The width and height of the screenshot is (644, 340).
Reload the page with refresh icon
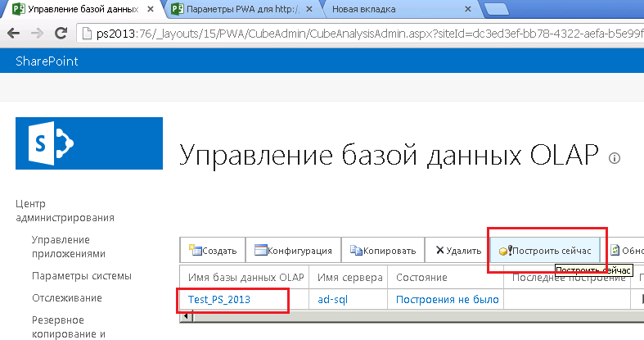[61, 33]
